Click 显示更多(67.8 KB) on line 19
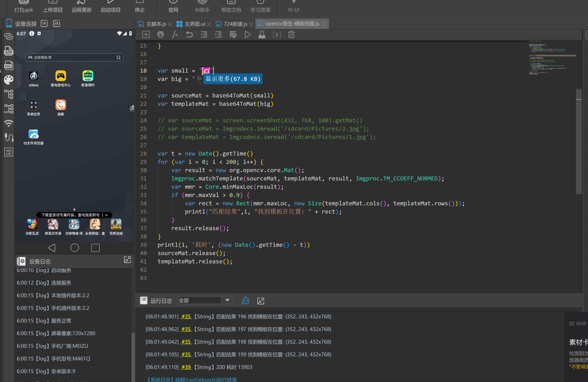 tap(233, 79)
